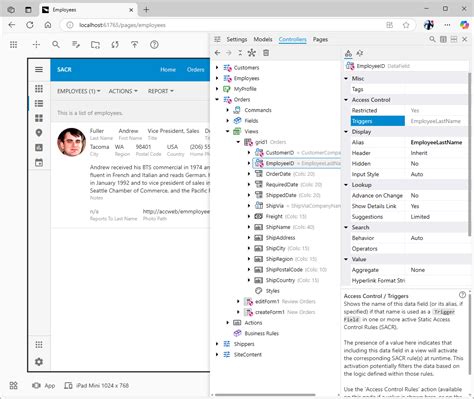Collapse the Orders controller node
The image size is (474, 399).
click(217, 99)
